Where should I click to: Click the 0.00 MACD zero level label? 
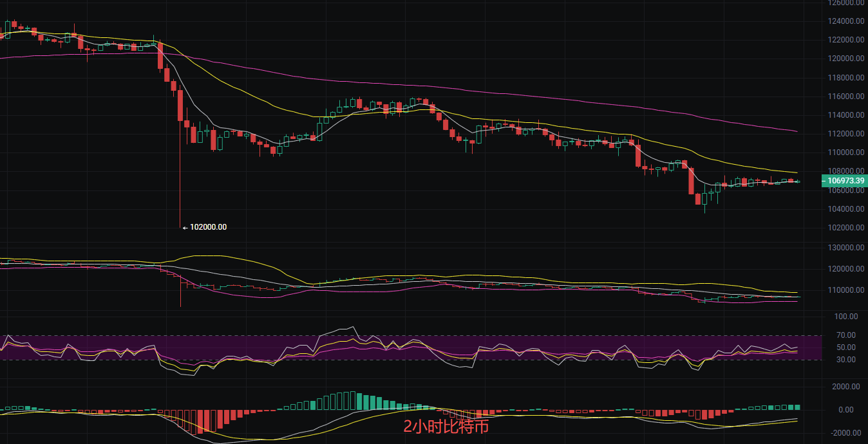(845, 410)
